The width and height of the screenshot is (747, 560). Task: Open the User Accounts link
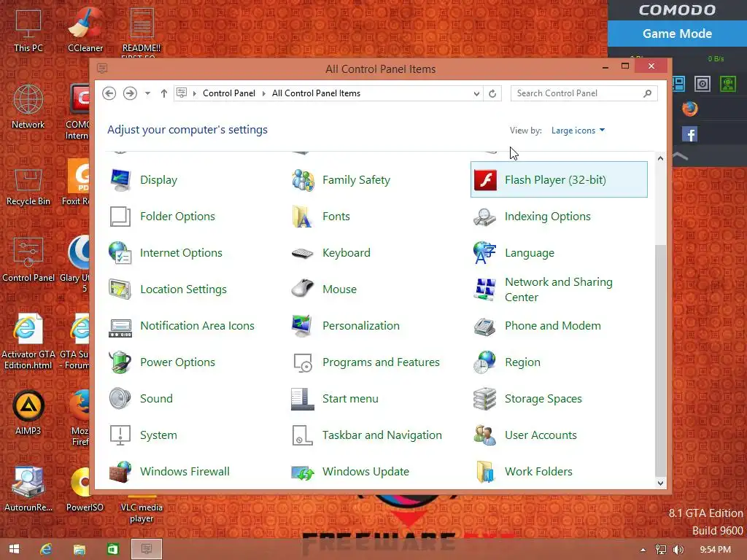click(x=541, y=435)
